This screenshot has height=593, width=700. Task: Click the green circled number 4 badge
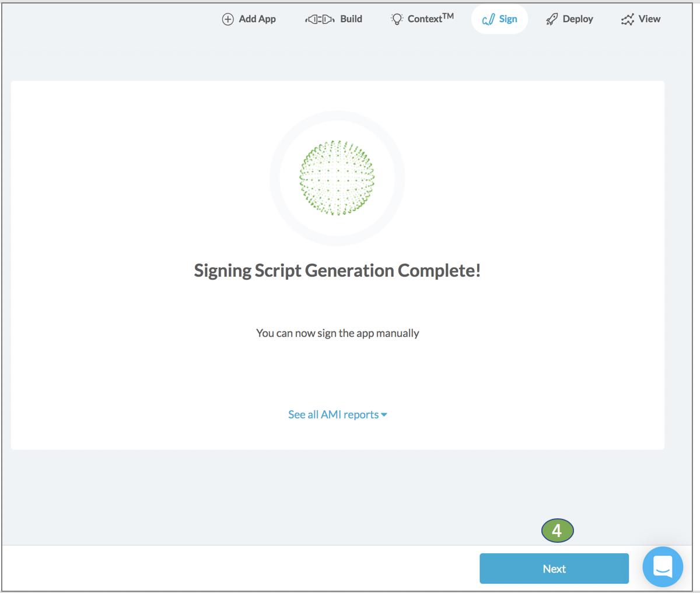tap(557, 531)
